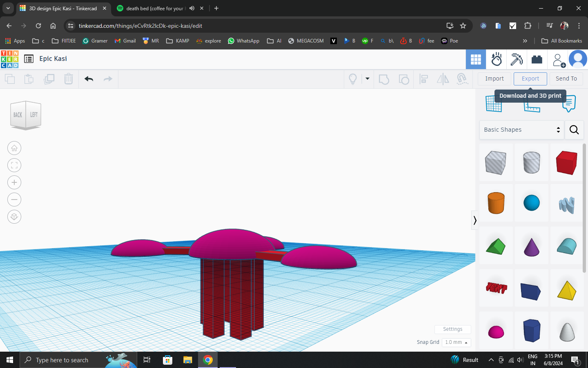Select the gray Paraboloid shape

point(566,331)
